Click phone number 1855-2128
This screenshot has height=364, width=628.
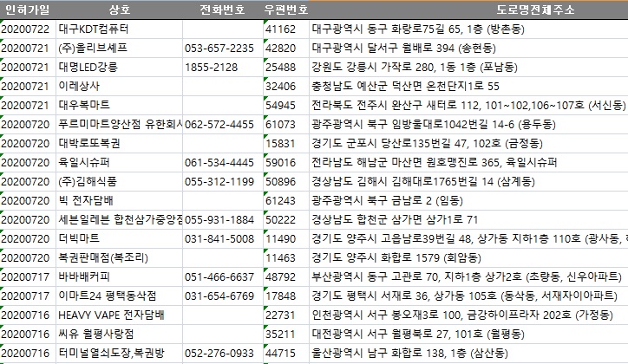(x=211, y=68)
